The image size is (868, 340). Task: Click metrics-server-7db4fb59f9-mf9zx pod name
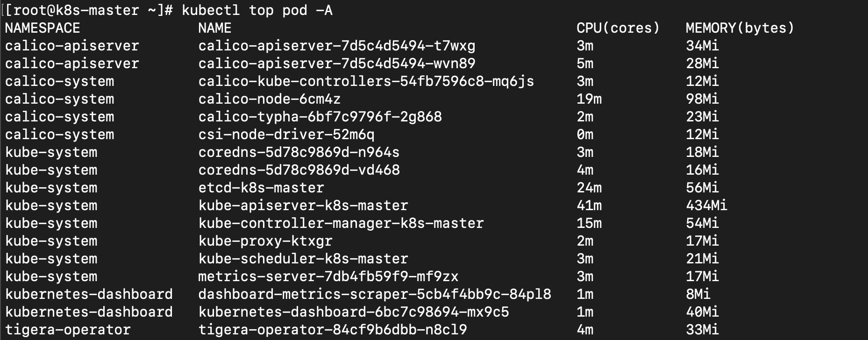328,276
